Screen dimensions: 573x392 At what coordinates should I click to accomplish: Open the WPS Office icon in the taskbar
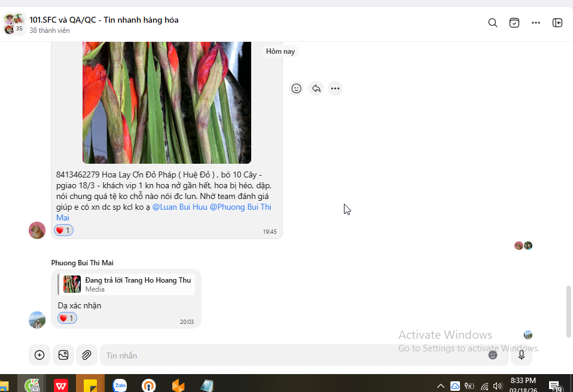[x=61, y=385]
